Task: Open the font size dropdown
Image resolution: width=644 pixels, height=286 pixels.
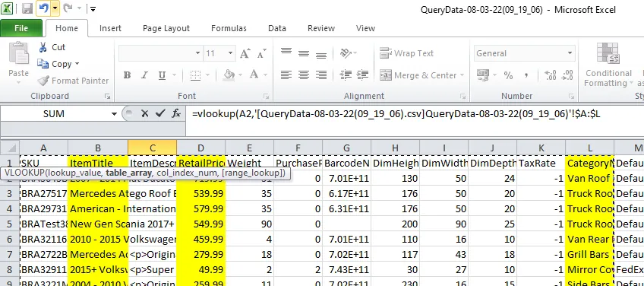Action: coord(230,53)
